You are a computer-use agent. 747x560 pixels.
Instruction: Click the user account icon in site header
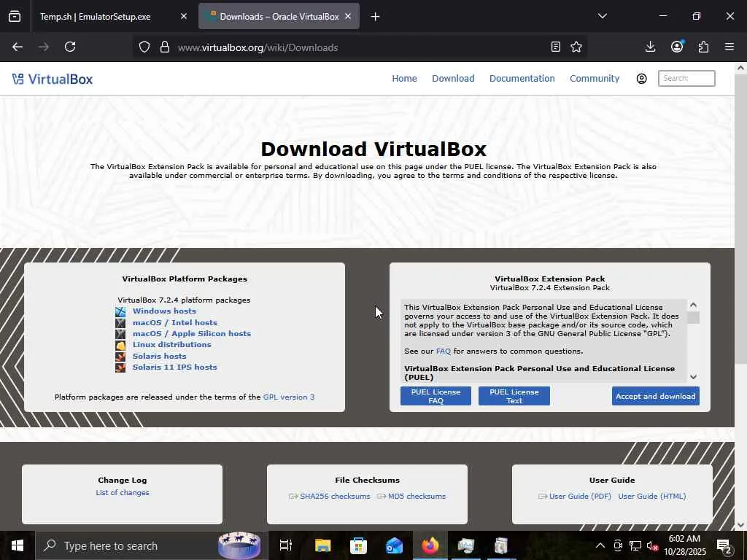click(642, 79)
